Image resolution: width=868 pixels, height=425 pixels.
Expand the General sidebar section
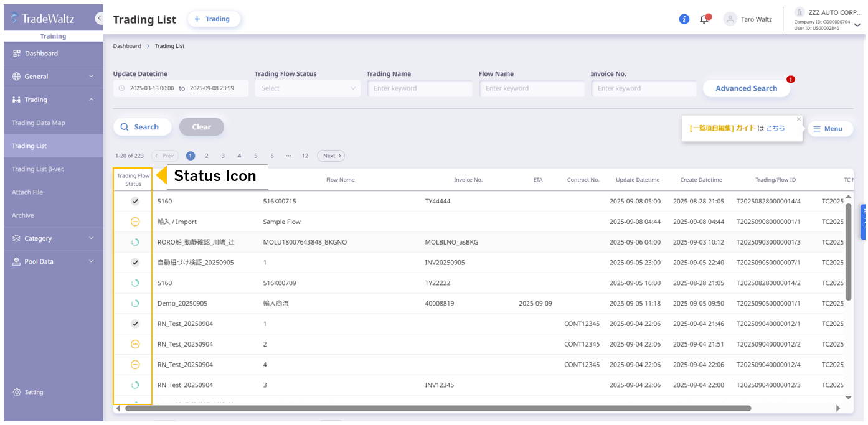coord(53,77)
